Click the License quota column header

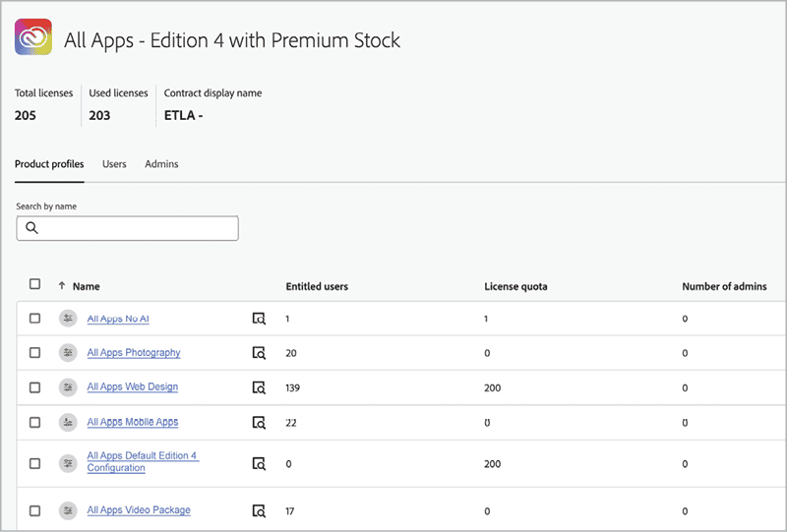(x=515, y=286)
